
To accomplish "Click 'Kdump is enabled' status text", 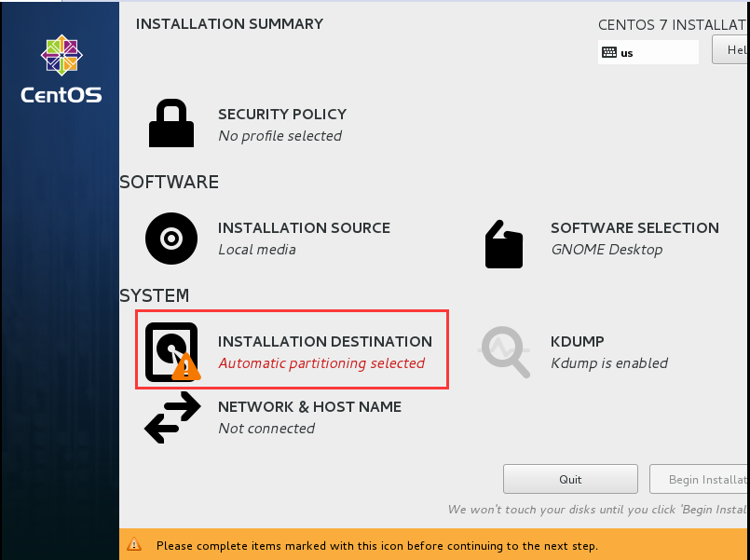I will [609, 363].
